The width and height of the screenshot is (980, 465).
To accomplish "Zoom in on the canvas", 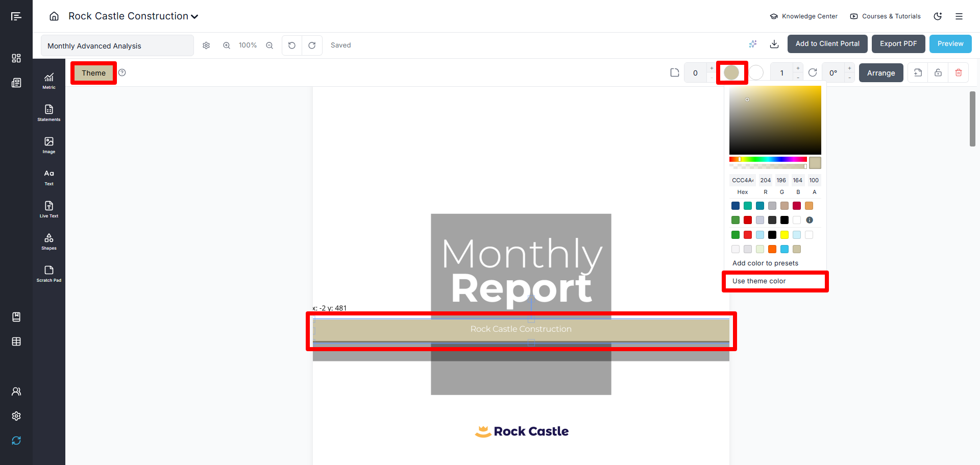I will point(227,45).
